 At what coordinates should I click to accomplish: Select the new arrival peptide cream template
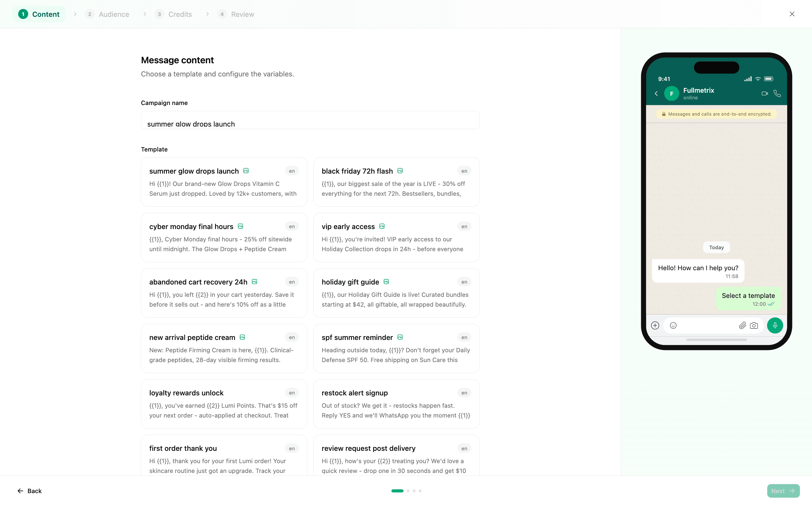[x=224, y=348]
